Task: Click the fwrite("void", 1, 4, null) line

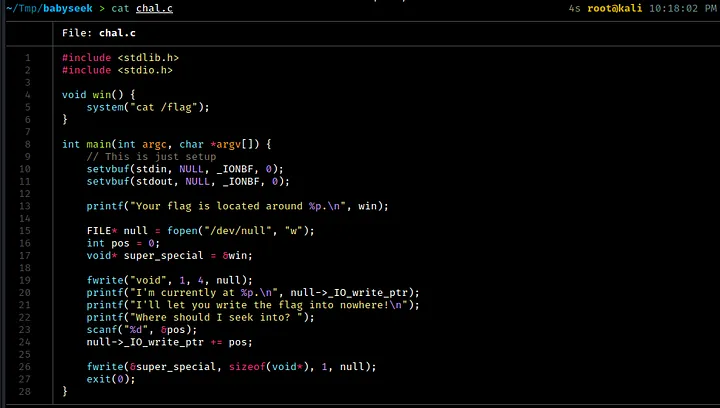Action: (x=169, y=280)
